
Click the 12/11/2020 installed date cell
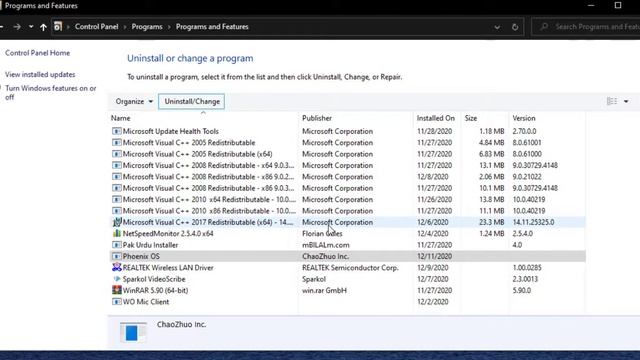(x=434, y=256)
